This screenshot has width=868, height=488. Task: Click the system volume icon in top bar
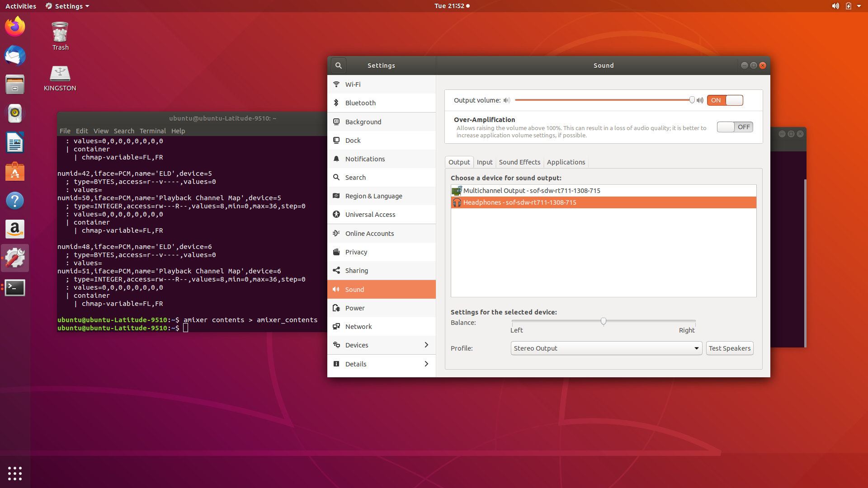click(x=835, y=6)
